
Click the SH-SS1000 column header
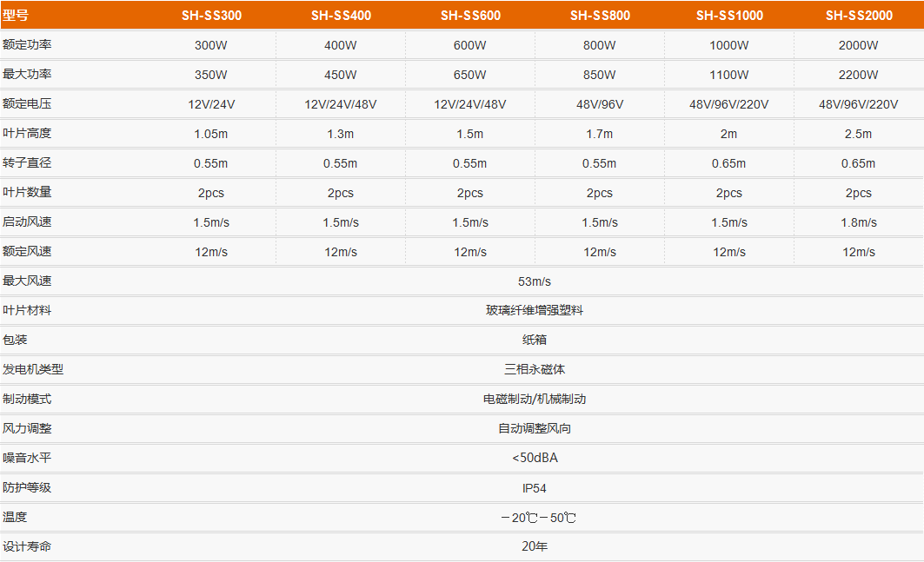click(729, 16)
